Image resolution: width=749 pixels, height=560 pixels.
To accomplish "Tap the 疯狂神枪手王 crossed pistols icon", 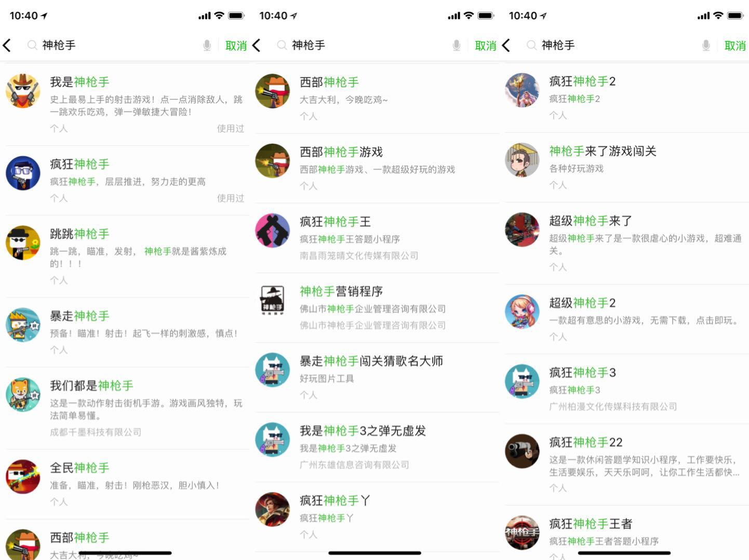I will [272, 230].
